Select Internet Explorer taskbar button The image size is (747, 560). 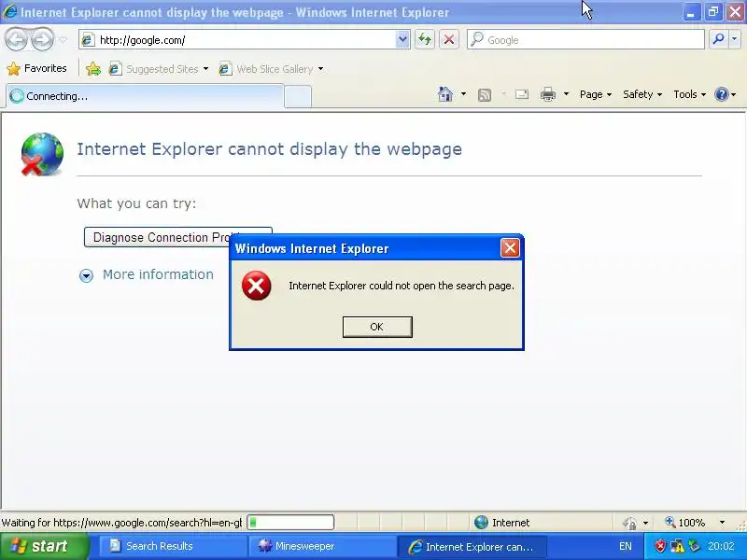(x=472, y=546)
